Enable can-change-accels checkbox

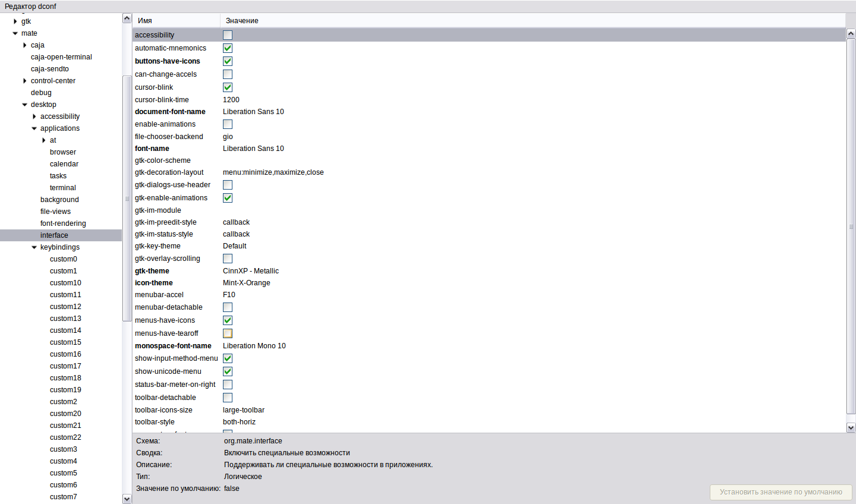pos(228,74)
